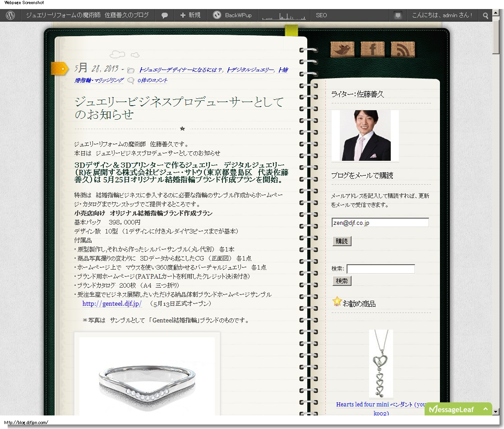Open the 0件のコメント link
Viewport: 504px width, 429px height.
tap(153, 80)
